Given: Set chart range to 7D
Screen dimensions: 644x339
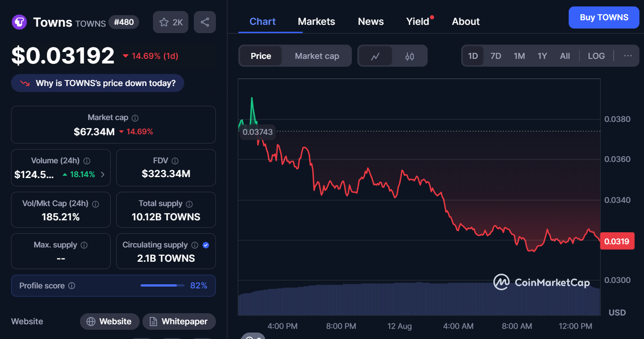Looking at the screenshot, I should 496,56.
